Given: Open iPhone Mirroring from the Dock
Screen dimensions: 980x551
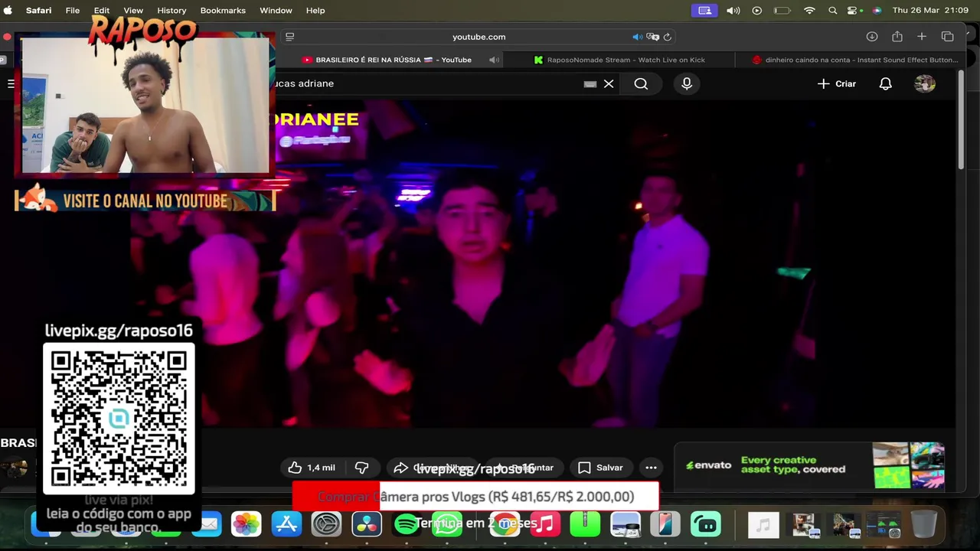Looking at the screenshot, I should (665, 524).
